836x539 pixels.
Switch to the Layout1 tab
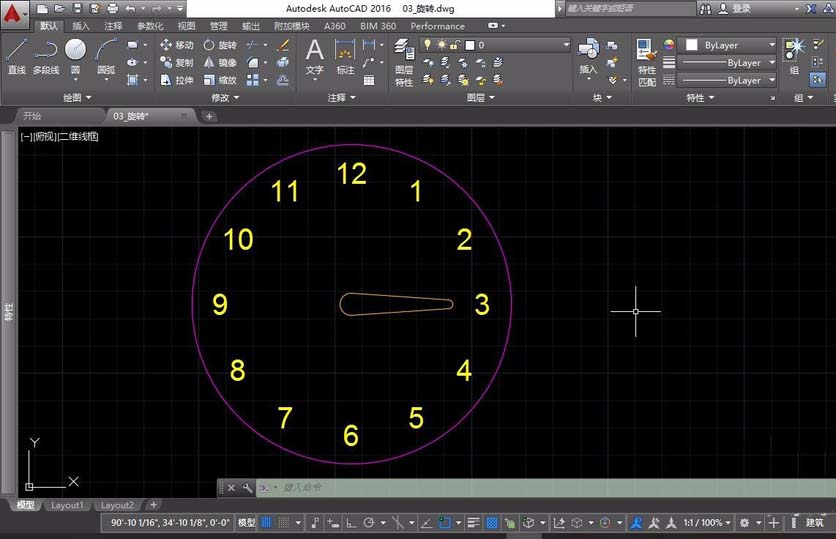pyautogui.click(x=67, y=506)
